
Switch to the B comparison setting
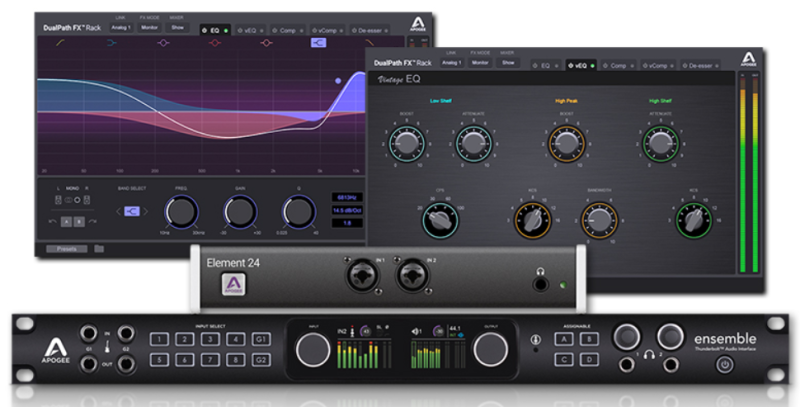point(79,222)
